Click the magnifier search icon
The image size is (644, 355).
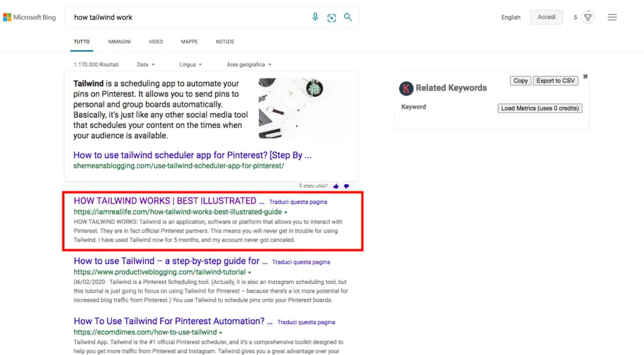(x=348, y=17)
